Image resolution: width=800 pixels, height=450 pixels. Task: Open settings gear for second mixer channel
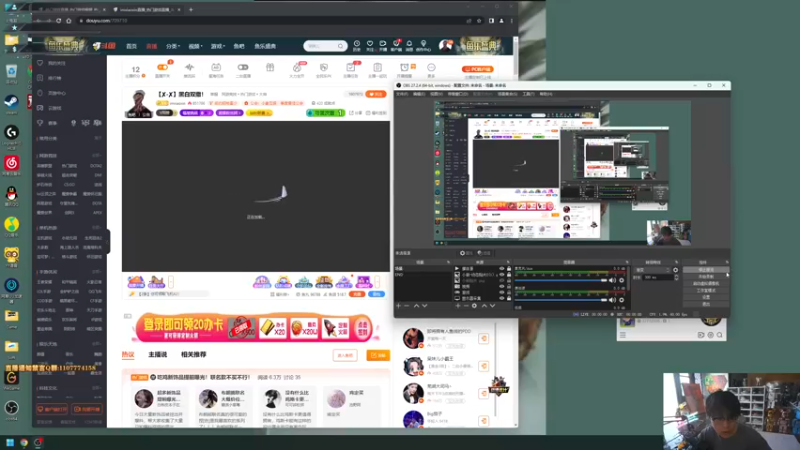point(621,300)
